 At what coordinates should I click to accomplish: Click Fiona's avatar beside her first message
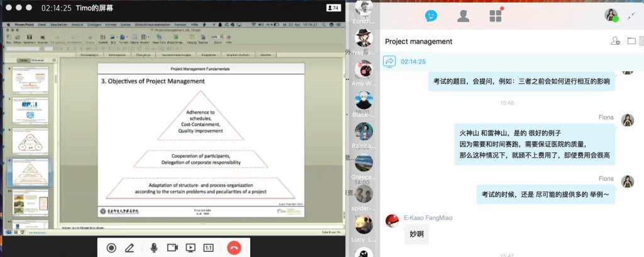[x=627, y=120]
